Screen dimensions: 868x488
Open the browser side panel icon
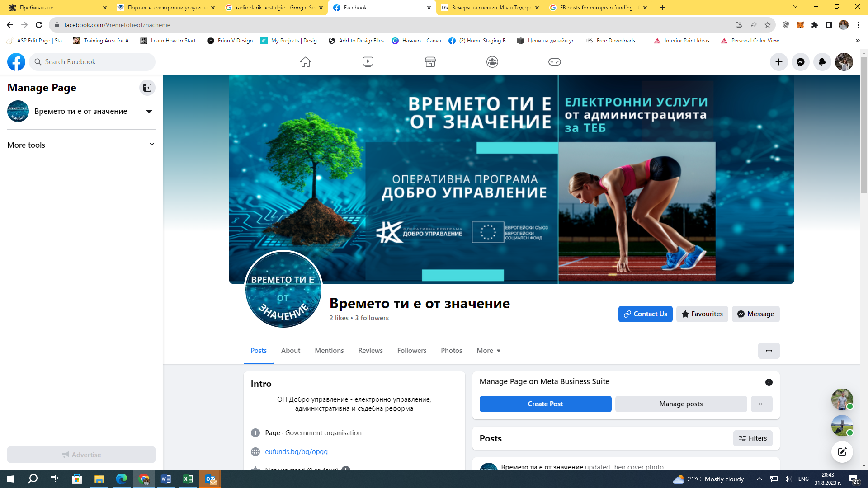[829, 25]
